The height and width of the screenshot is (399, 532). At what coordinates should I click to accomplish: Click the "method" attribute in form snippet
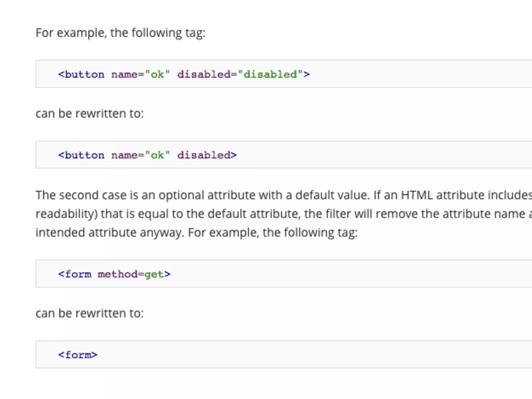[x=117, y=274]
